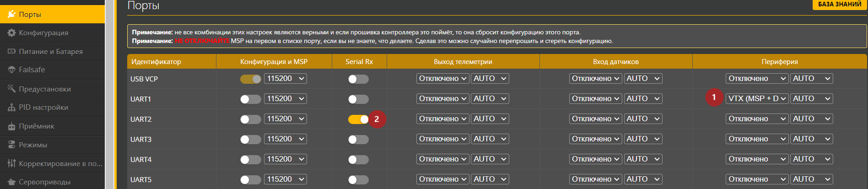Screen dimensions: 868x189
Task: Open UART4 sensor input AUTO baud dropdown
Action: click(643, 159)
